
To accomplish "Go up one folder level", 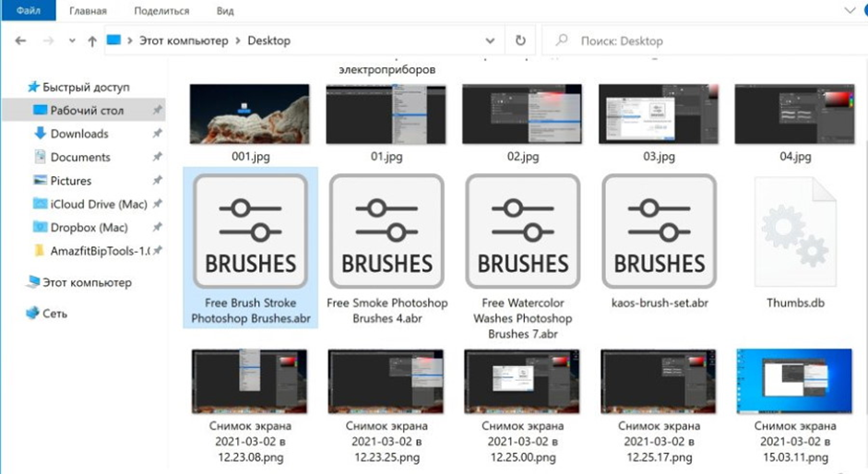I will [x=92, y=41].
